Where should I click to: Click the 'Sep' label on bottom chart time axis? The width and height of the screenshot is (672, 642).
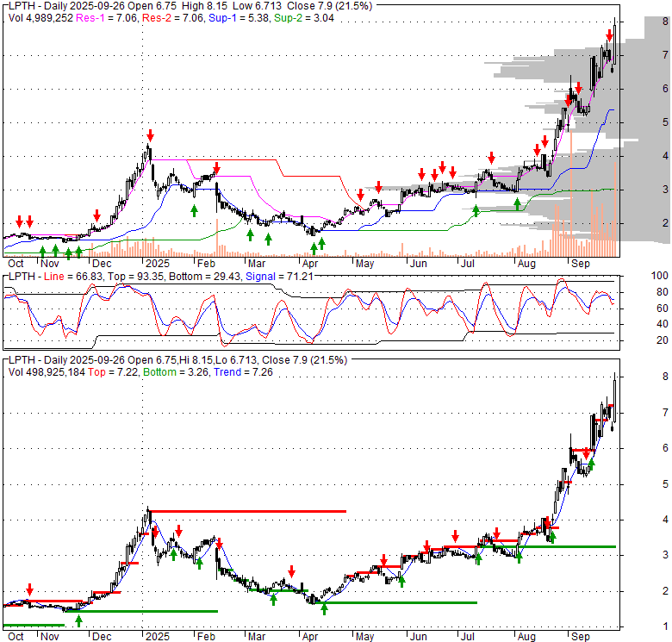click(x=581, y=637)
